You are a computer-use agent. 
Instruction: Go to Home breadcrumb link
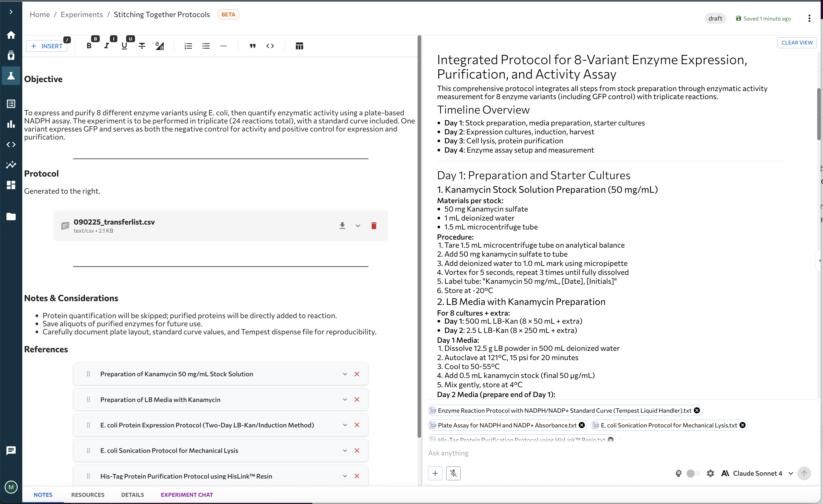(x=40, y=14)
